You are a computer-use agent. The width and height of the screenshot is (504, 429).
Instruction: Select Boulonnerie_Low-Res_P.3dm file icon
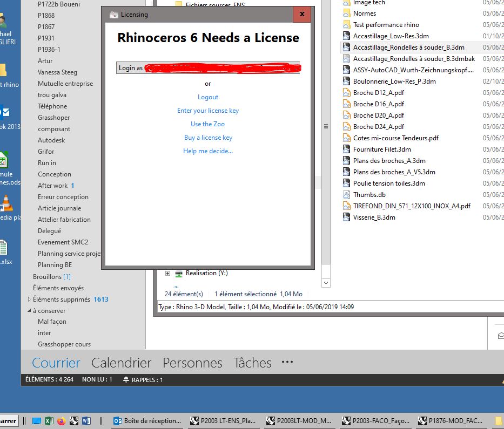(x=346, y=81)
